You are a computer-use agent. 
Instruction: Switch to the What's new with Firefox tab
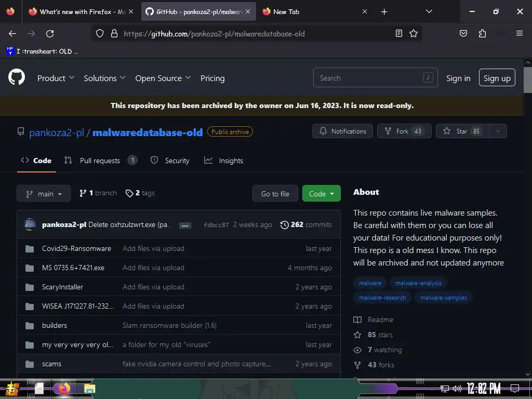[77, 11]
